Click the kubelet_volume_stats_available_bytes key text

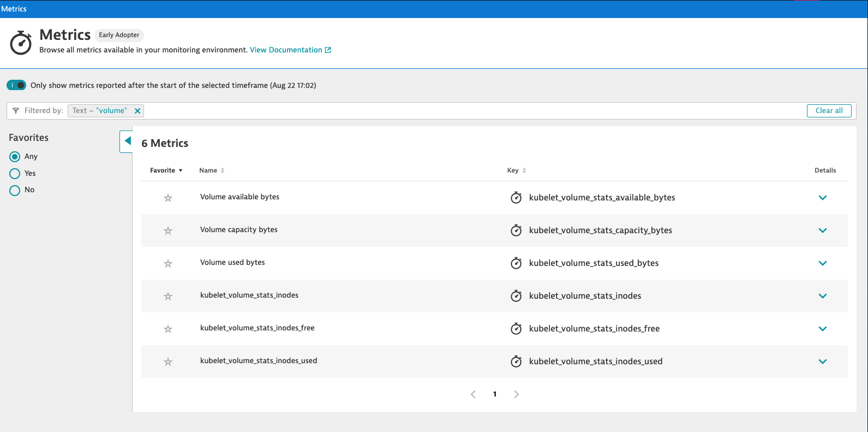(x=602, y=198)
